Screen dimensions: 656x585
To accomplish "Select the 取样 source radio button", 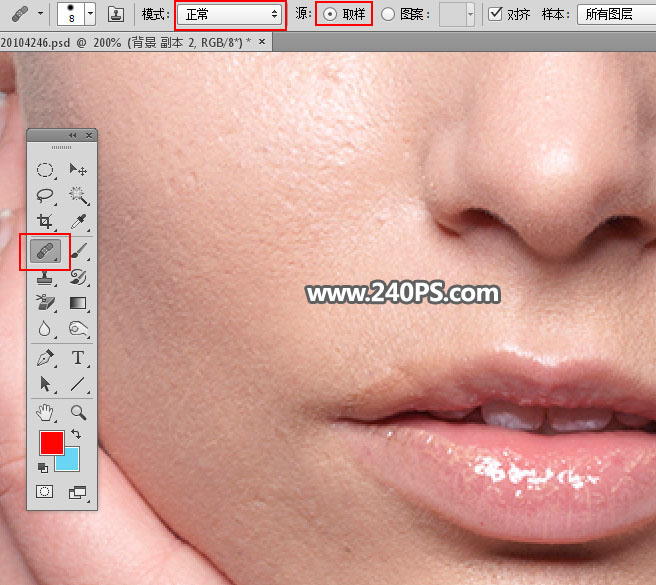I will tap(330, 15).
